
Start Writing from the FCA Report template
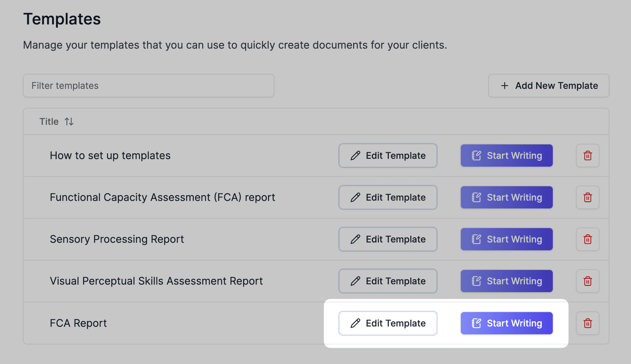point(506,323)
